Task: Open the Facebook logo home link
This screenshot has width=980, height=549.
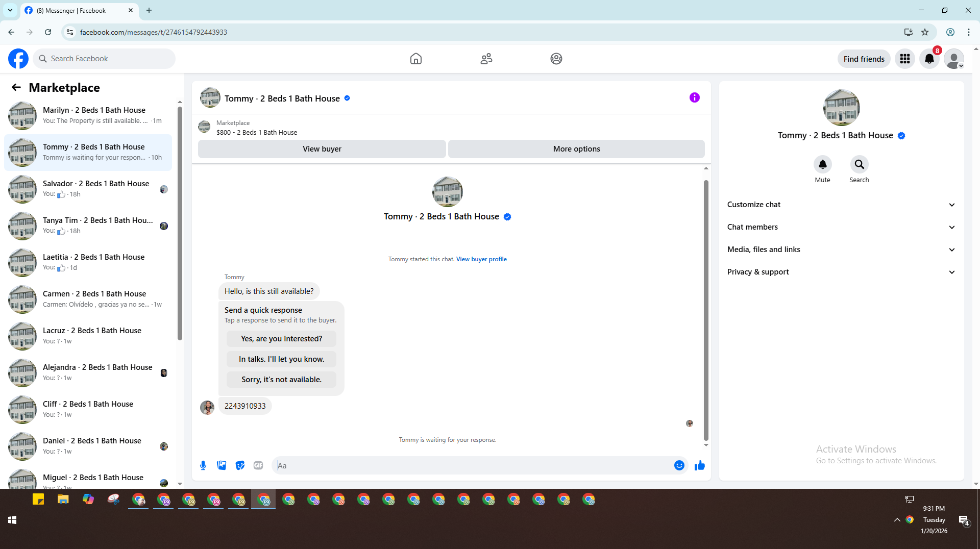Action: 18,59
